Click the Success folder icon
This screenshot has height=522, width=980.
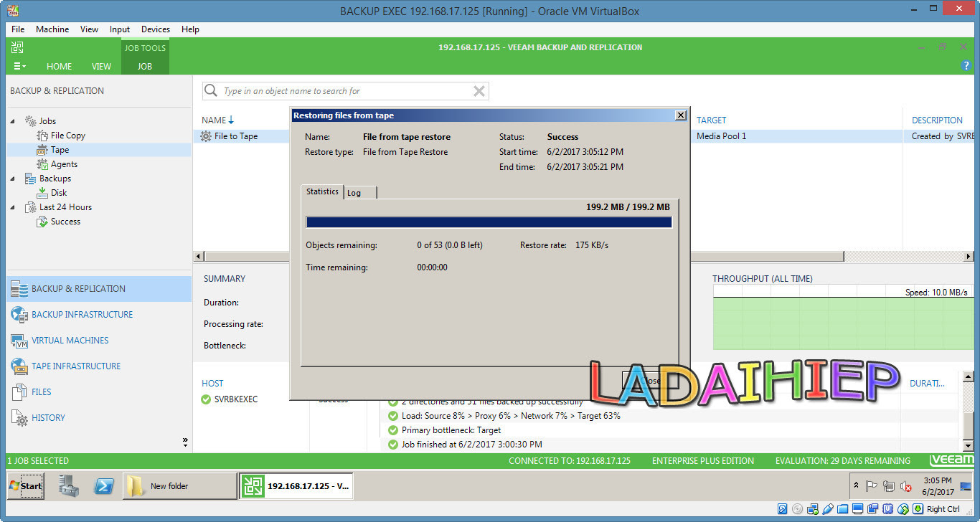tap(42, 222)
